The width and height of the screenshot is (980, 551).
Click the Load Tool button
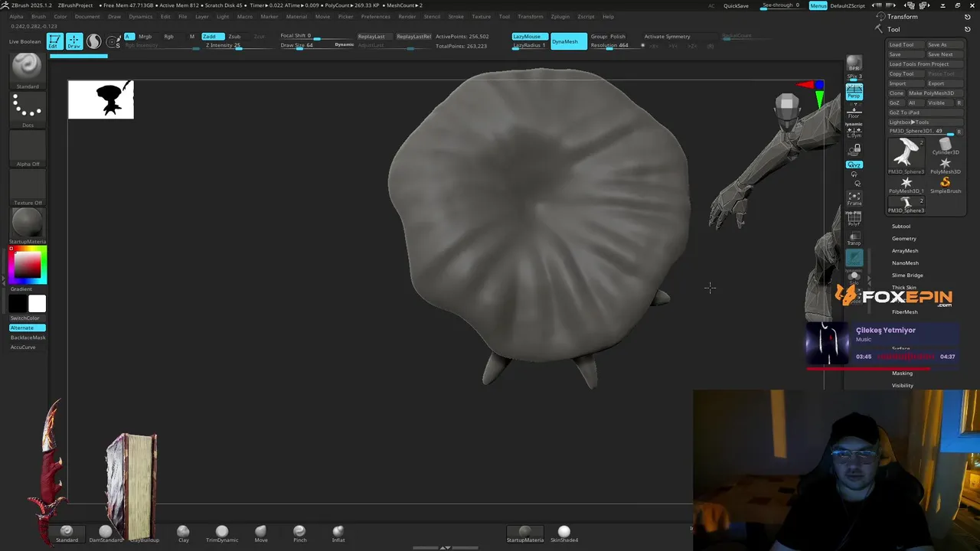pyautogui.click(x=905, y=44)
